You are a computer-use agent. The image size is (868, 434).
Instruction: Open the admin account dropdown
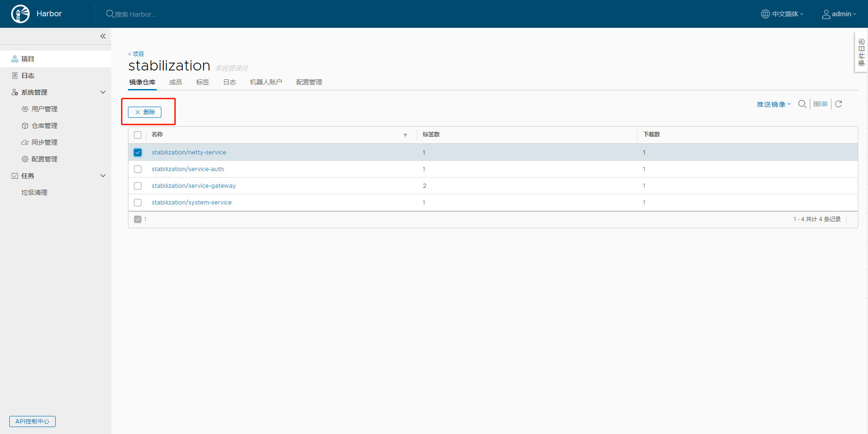coord(839,14)
